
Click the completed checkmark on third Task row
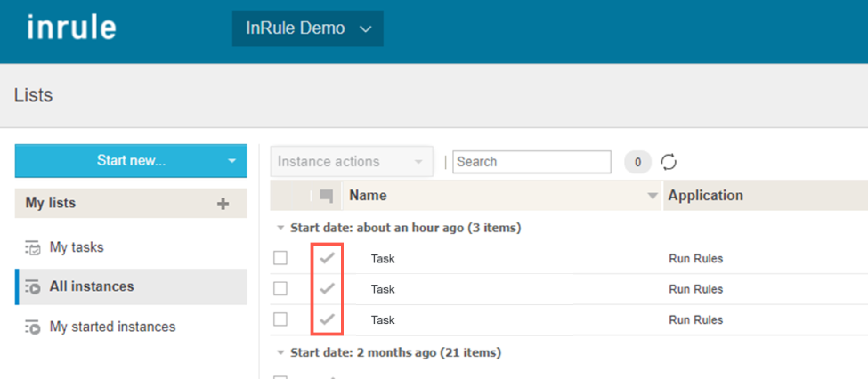(x=327, y=319)
